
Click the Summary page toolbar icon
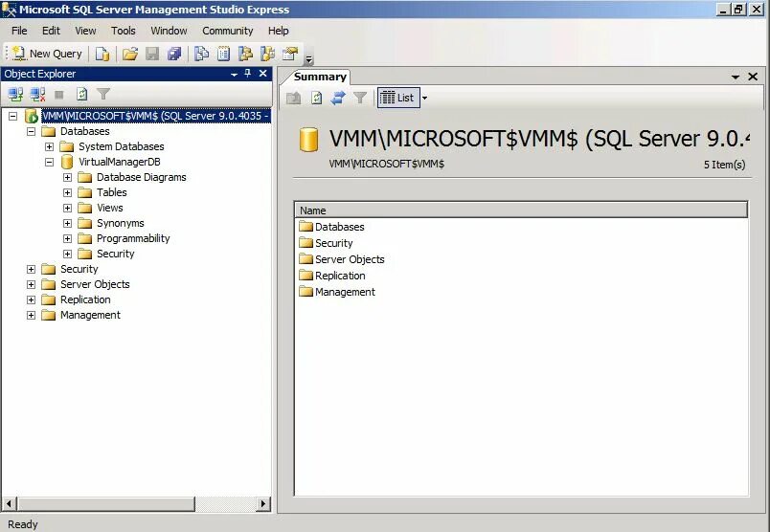[x=223, y=54]
